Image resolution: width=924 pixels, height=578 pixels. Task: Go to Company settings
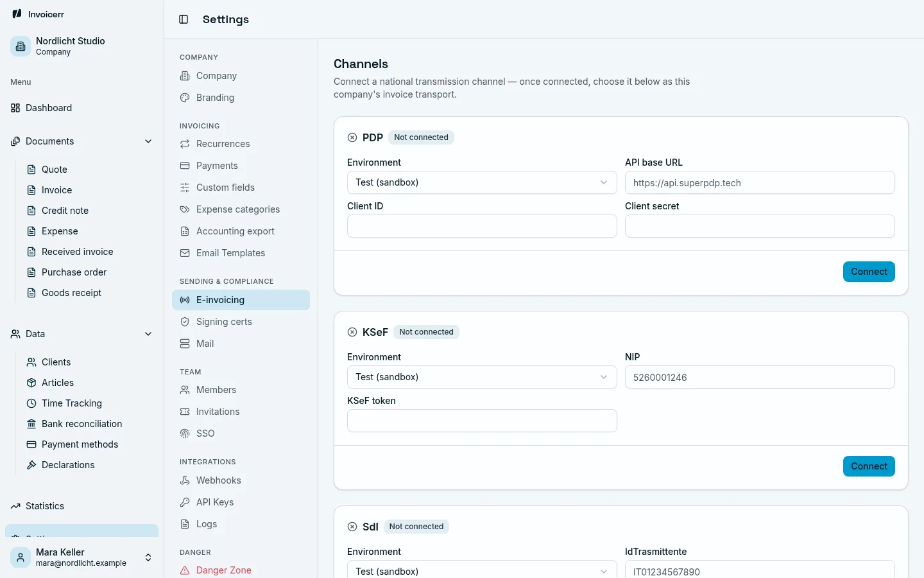tap(241, 76)
